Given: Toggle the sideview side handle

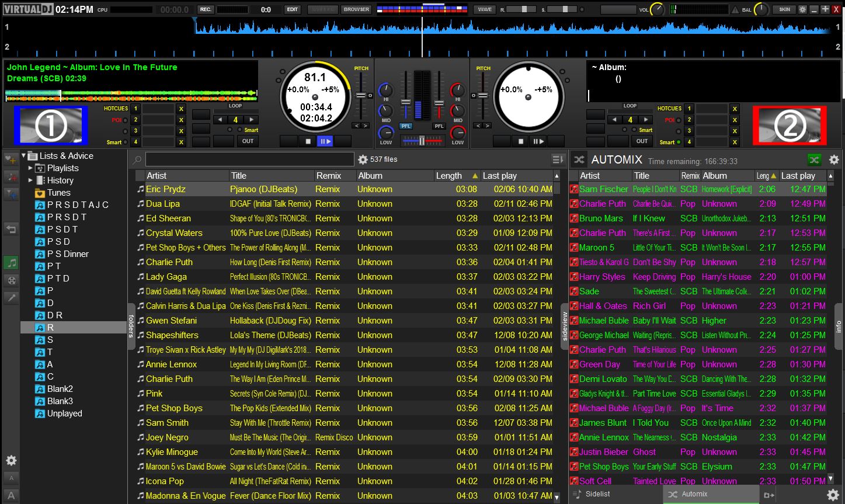Looking at the screenshot, I should click(564, 326).
